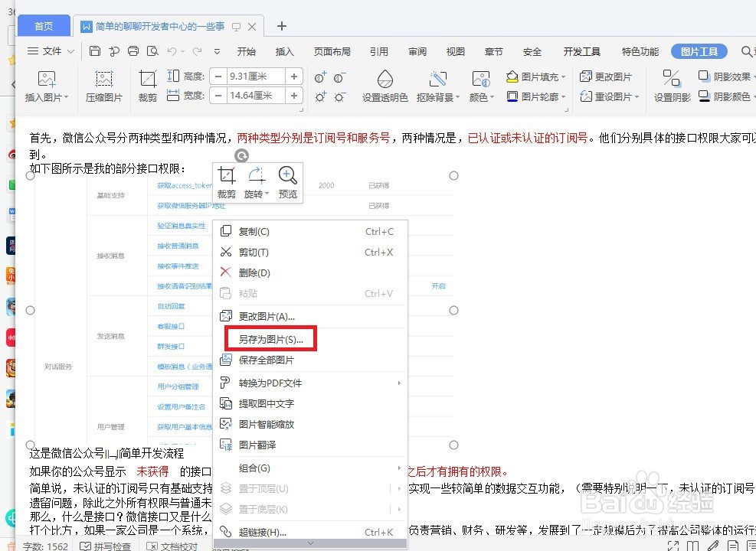
Task: Increase picture width with plus button
Action: click(x=293, y=96)
